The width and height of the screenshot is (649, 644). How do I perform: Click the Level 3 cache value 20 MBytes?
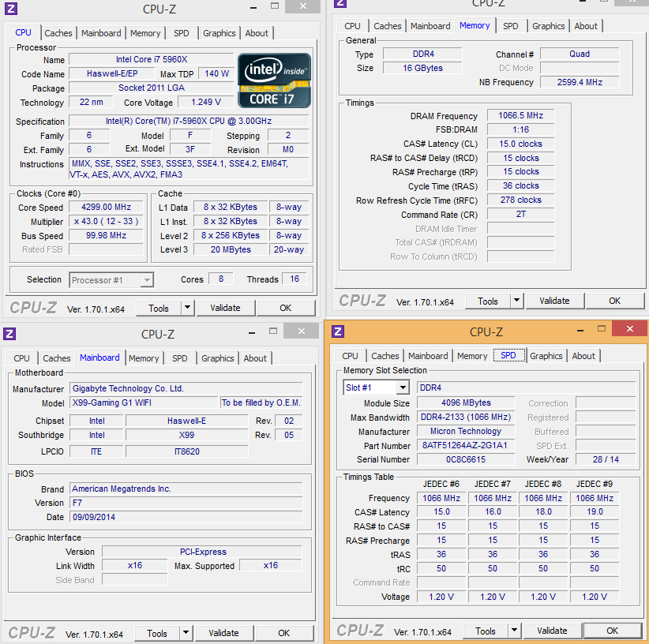tap(231, 250)
